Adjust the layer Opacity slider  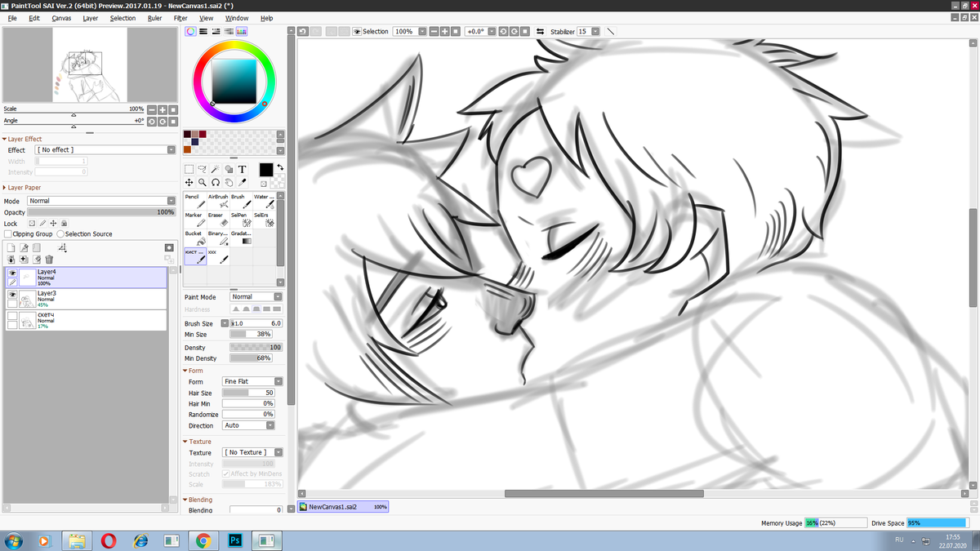click(x=102, y=212)
